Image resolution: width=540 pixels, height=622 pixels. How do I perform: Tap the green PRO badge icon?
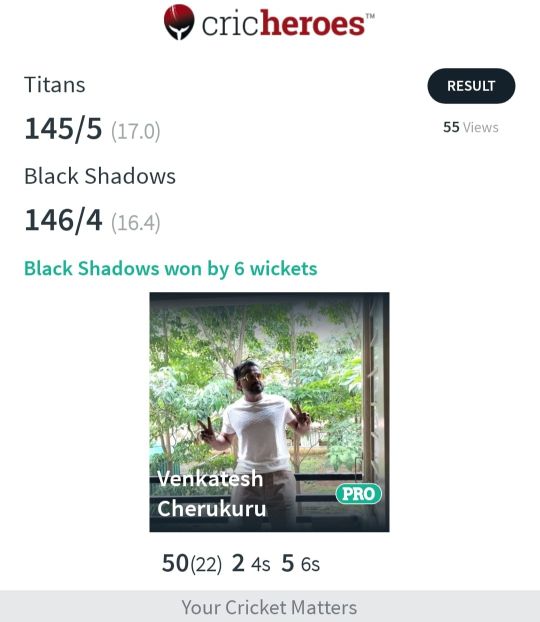point(359,494)
